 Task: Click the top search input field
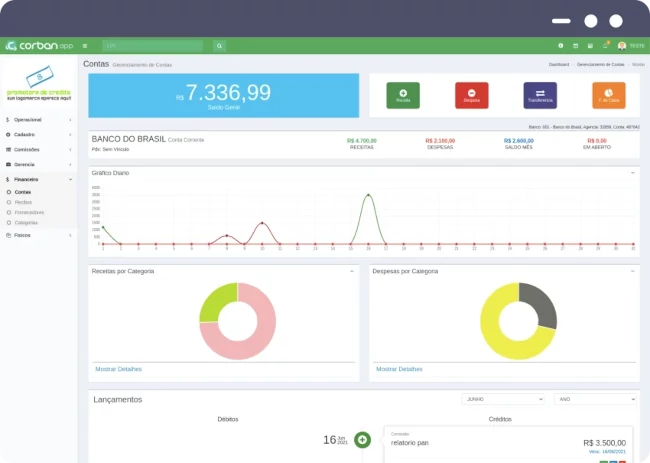[x=152, y=46]
